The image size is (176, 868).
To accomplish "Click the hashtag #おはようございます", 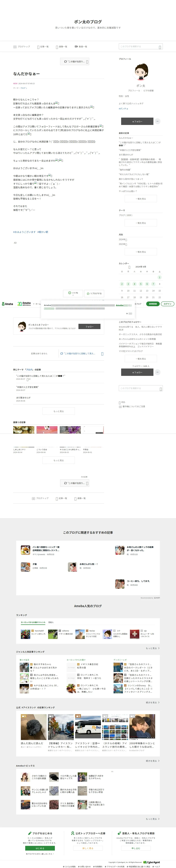I will [x=24, y=232].
